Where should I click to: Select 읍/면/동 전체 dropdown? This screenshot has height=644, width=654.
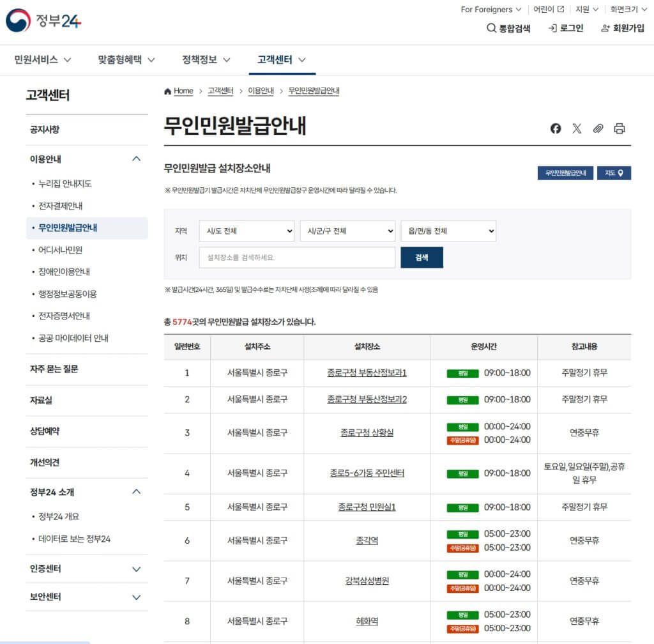448,231
